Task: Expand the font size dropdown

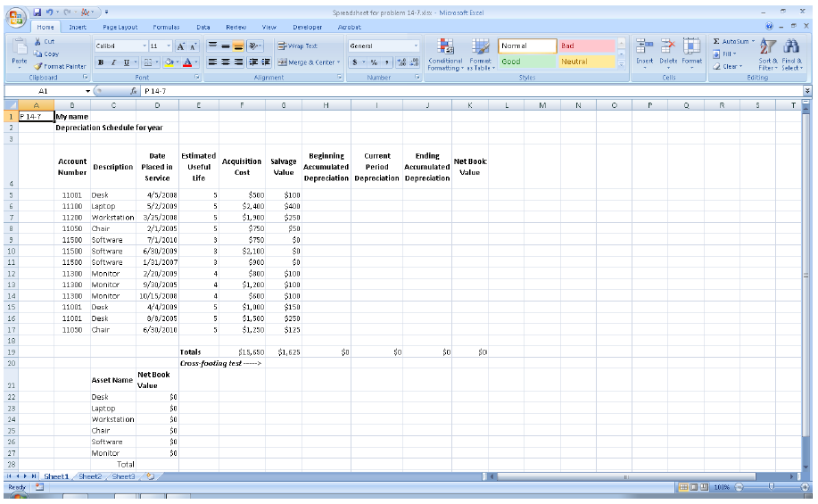Action: [x=169, y=45]
